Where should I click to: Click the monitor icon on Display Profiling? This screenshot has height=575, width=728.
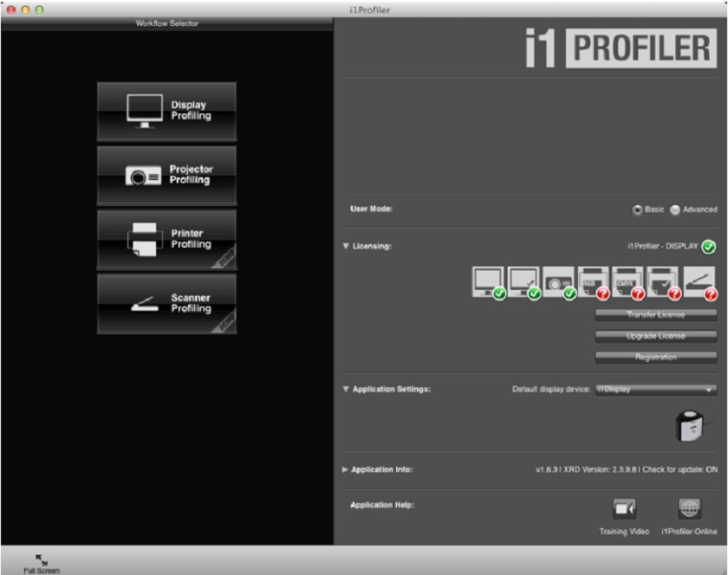tap(145, 112)
